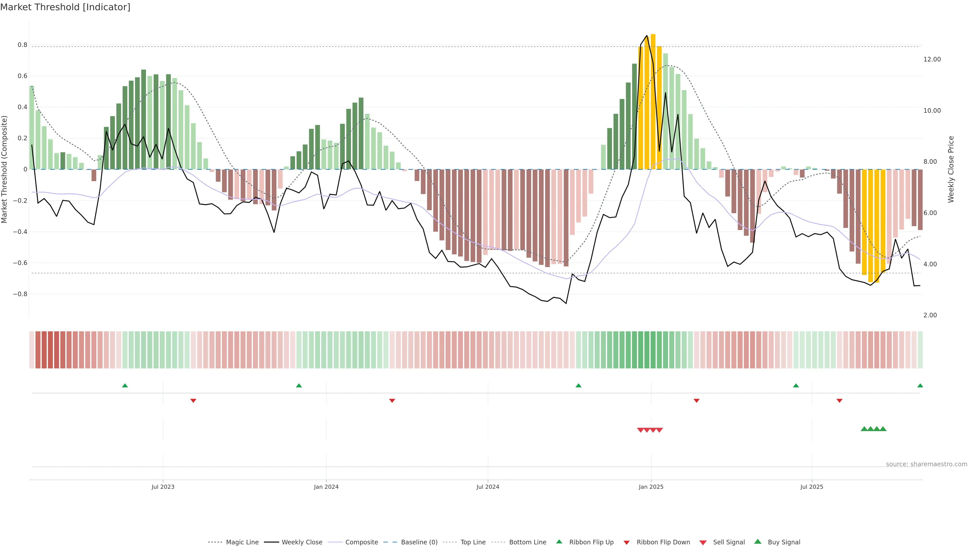Click the first green Ribbon Flip Up marker before Jul 2023
Viewport: 980px width, 551px height.
(125, 386)
